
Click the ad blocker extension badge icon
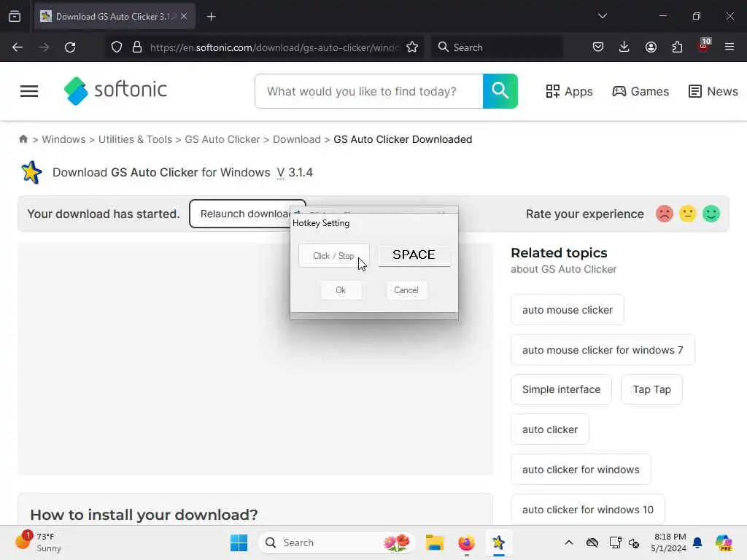point(704,46)
